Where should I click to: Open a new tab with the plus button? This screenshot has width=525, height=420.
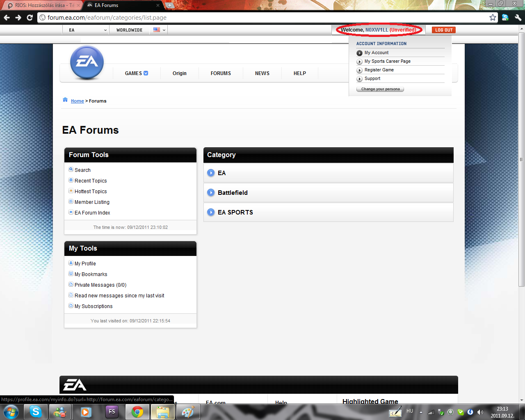(x=169, y=5)
